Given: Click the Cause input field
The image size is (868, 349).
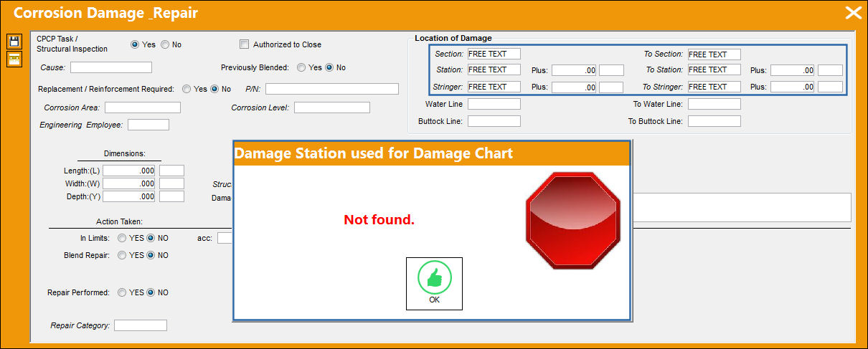Looking at the screenshot, I should (x=111, y=67).
